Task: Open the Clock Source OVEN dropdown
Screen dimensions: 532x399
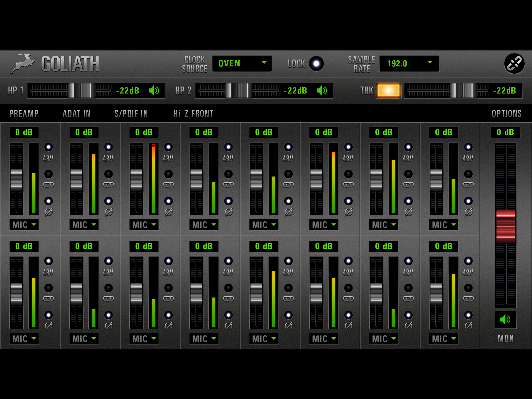Action: (x=242, y=64)
